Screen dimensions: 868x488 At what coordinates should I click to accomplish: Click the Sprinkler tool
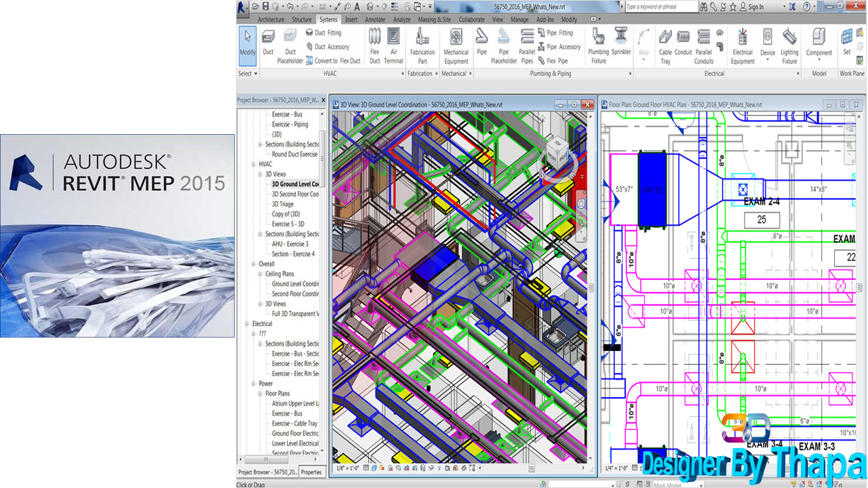click(621, 42)
